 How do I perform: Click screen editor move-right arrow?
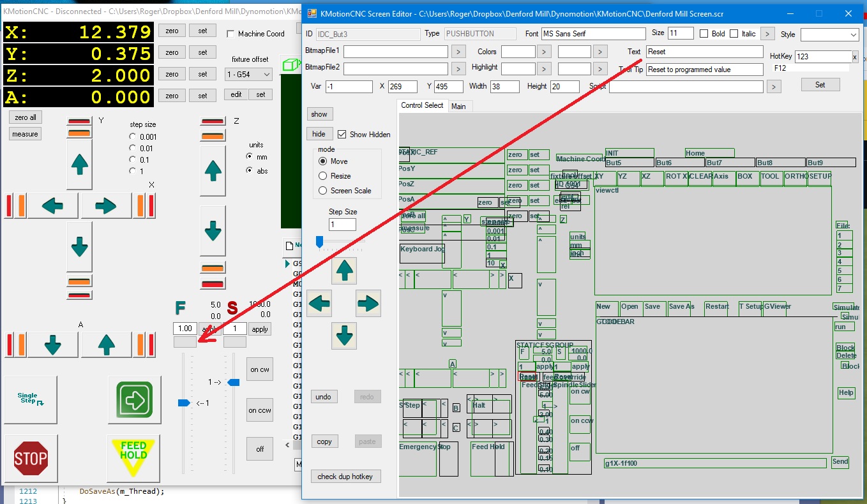tap(368, 304)
